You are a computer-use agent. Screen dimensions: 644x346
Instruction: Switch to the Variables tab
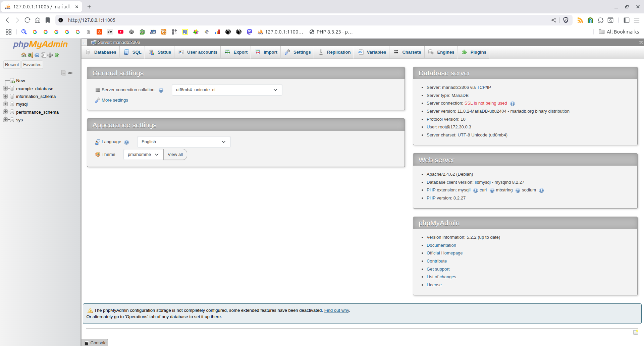point(372,52)
